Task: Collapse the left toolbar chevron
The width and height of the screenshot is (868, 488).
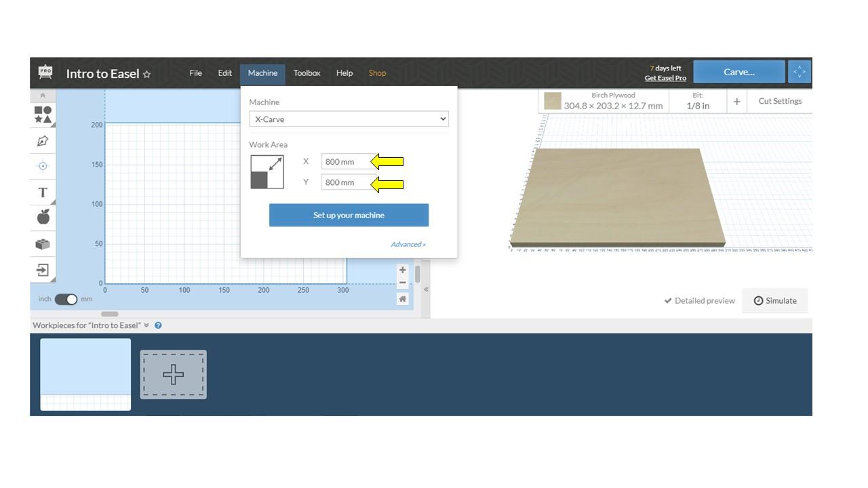Action: coord(43,96)
